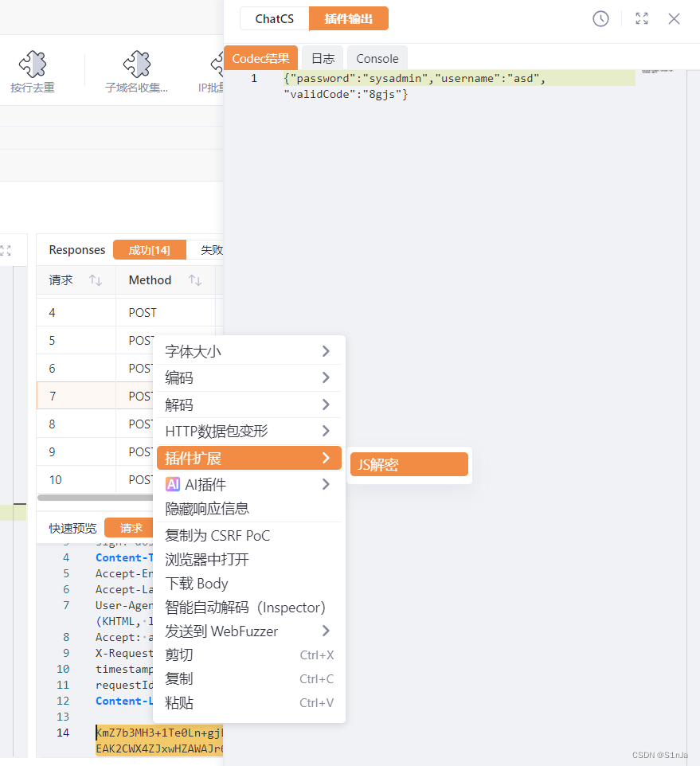The height and width of the screenshot is (766, 700).
Task: Click the minimap in the Codec editor
Action: (657, 72)
